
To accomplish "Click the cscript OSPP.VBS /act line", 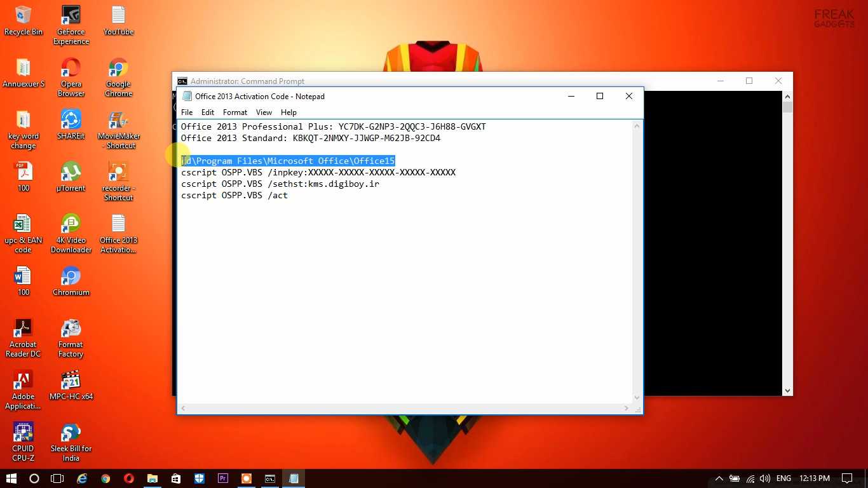I will click(234, 195).
